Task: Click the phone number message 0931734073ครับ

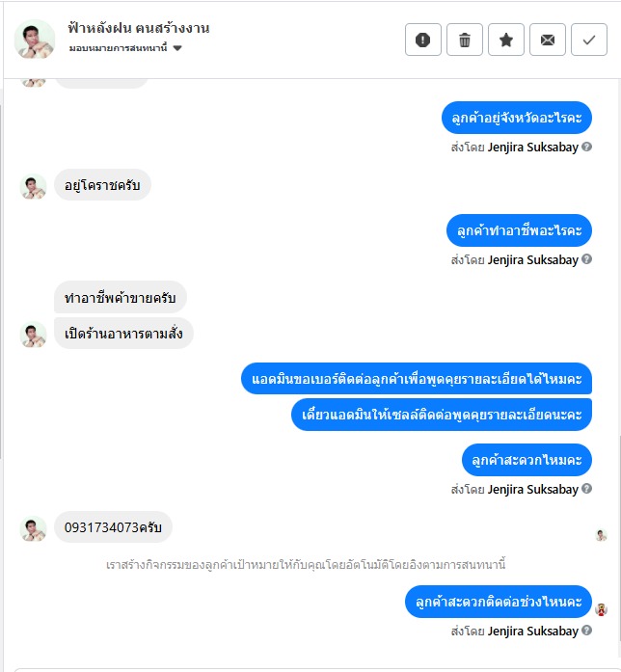Action: 113,527
